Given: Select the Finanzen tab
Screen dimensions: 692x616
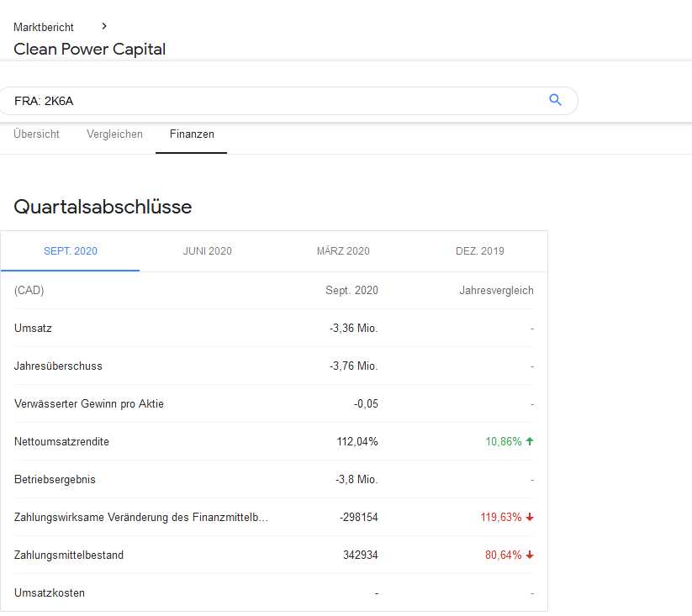Looking at the screenshot, I should click(x=192, y=134).
